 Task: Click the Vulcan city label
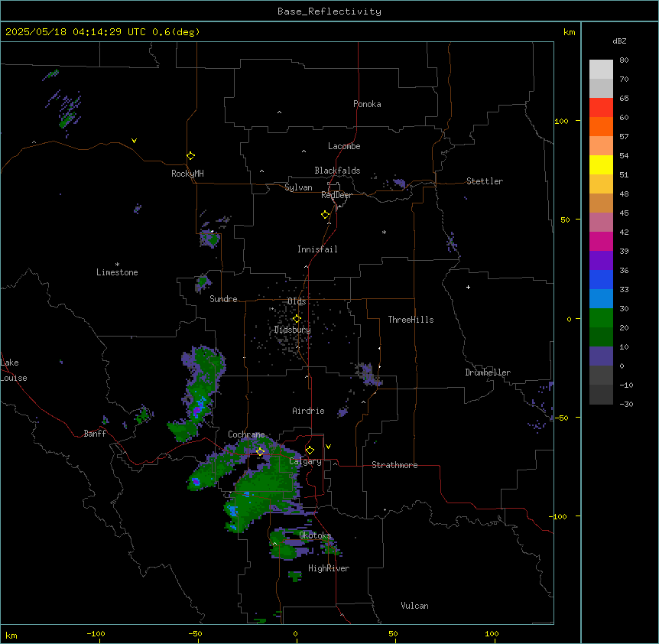point(415,606)
